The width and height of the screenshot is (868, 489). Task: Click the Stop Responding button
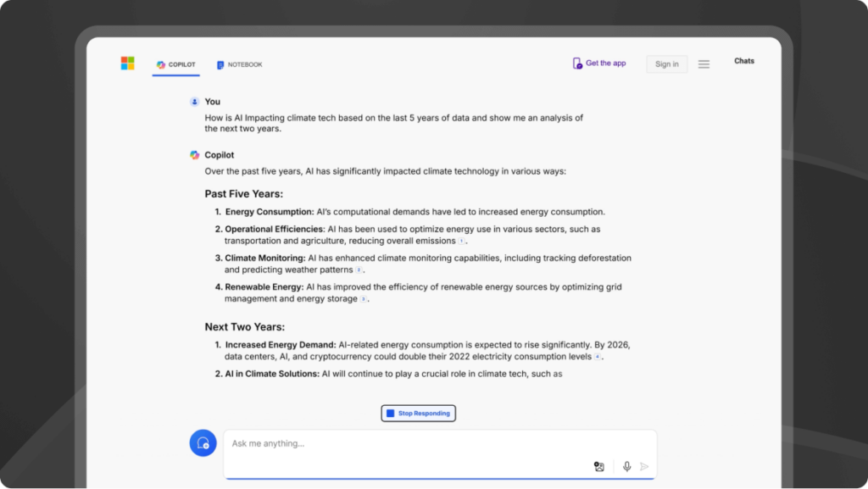(x=419, y=414)
